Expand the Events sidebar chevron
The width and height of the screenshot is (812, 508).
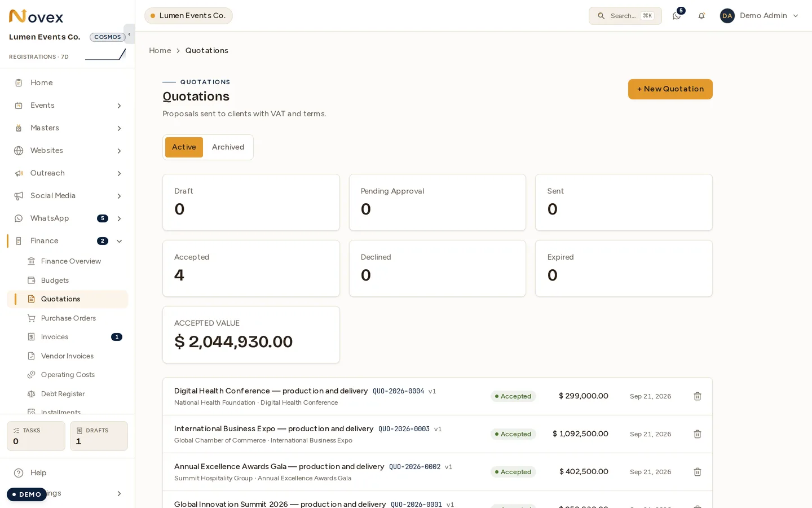(x=119, y=106)
